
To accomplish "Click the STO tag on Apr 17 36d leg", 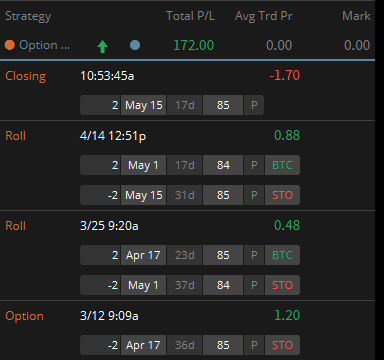I will tap(282, 345).
